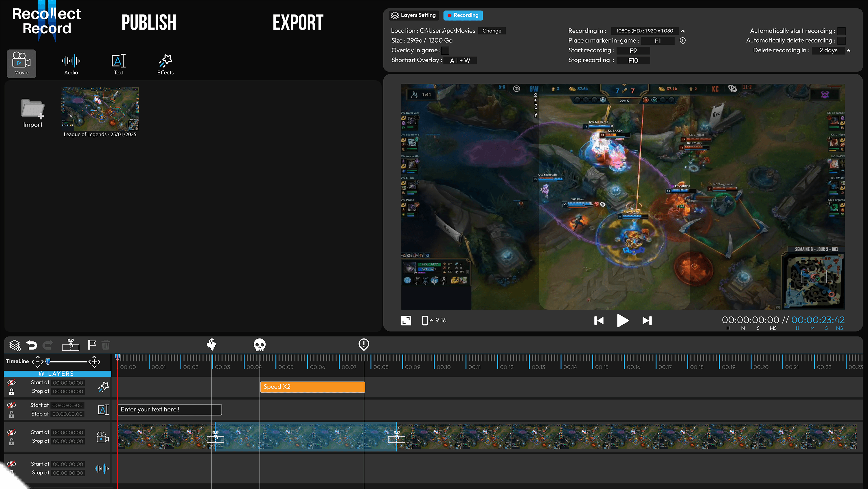Click the Start at field of effects layer
The image size is (868, 489).
tap(68, 383)
